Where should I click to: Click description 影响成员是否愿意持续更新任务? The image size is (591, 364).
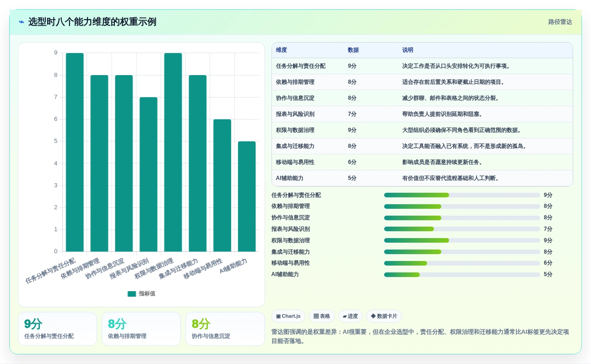tap(442, 162)
